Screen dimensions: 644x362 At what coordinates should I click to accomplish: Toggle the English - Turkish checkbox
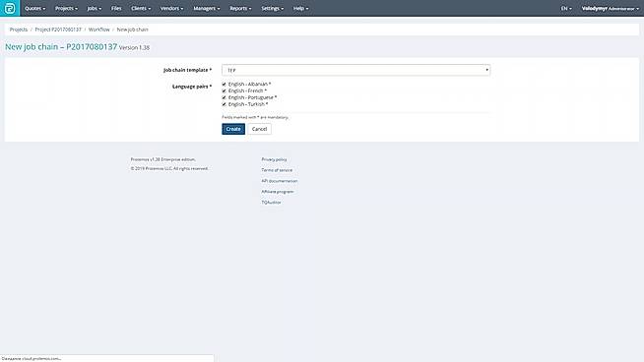tap(225, 104)
